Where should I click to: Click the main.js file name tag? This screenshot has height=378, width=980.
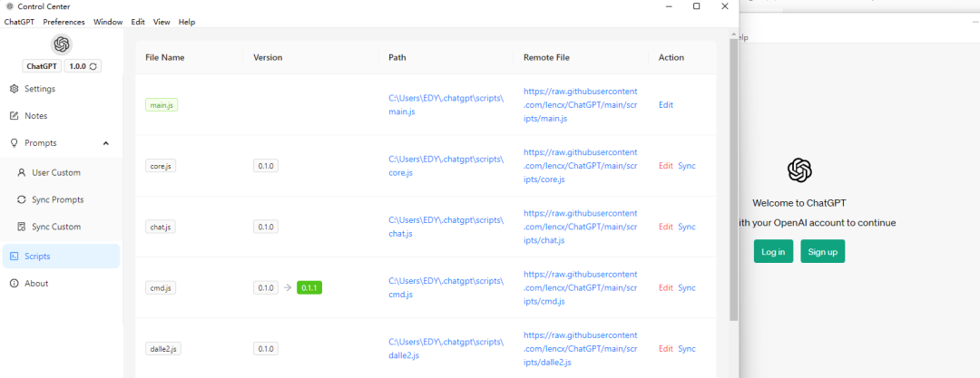pos(162,105)
